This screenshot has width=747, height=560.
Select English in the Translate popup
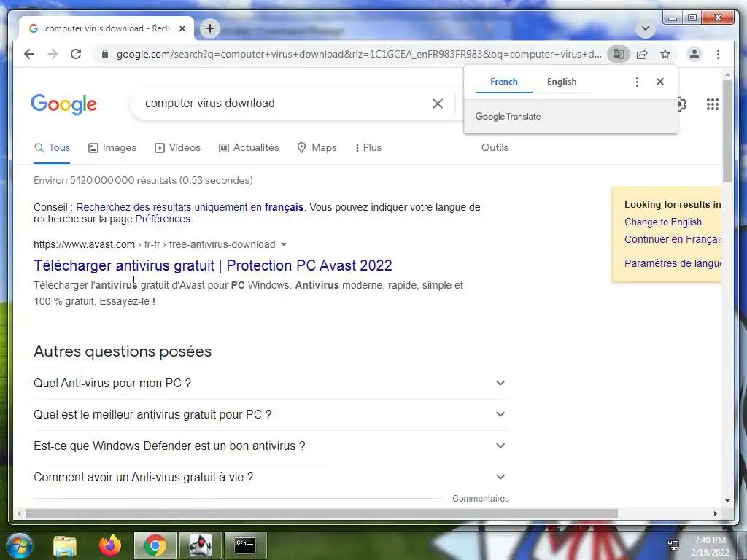[x=562, y=82]
